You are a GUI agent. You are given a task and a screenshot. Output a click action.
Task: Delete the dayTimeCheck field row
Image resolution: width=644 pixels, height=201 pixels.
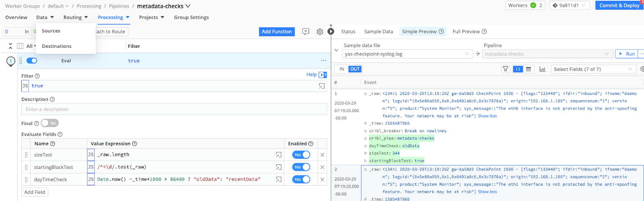click(x=322, y=180)
